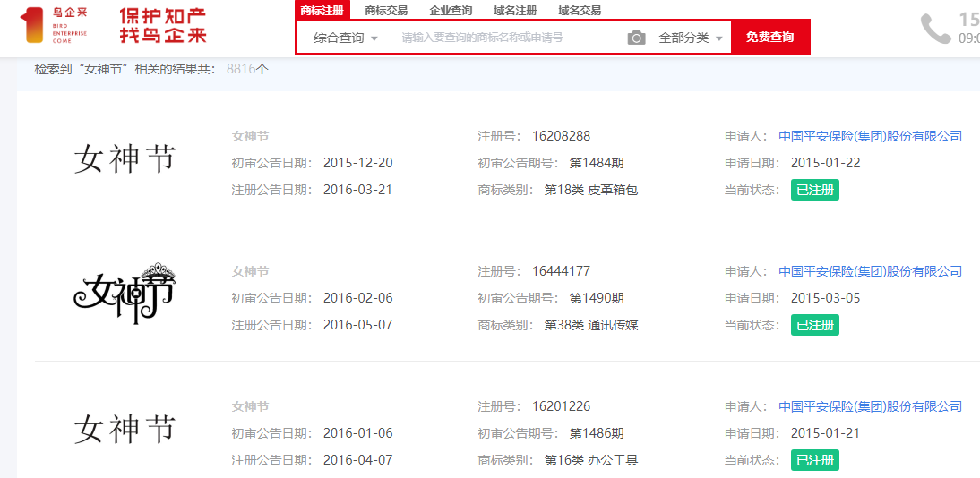
Task: Click the 女神节 title of the 16444177 result
Action: tap(250, 271)
